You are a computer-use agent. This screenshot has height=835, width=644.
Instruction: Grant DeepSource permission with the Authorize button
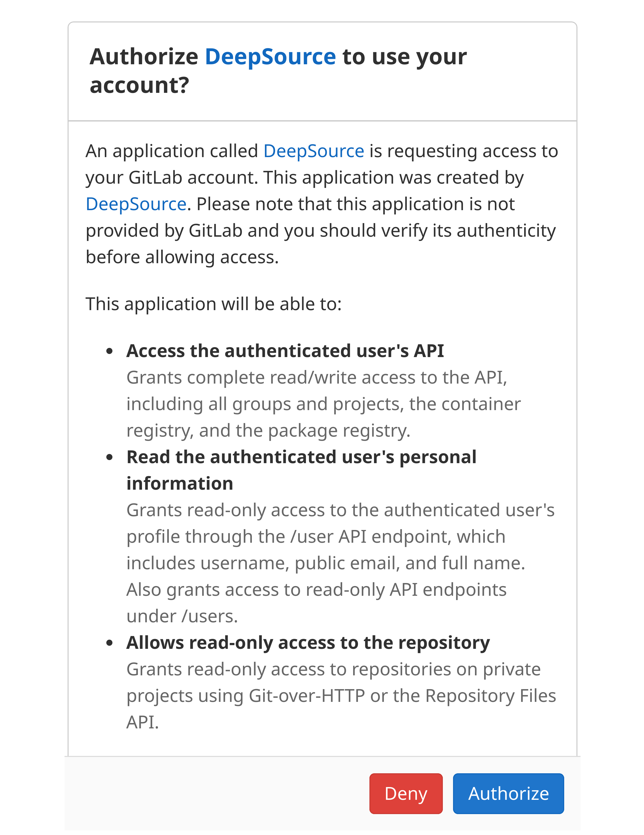[508, 793]
